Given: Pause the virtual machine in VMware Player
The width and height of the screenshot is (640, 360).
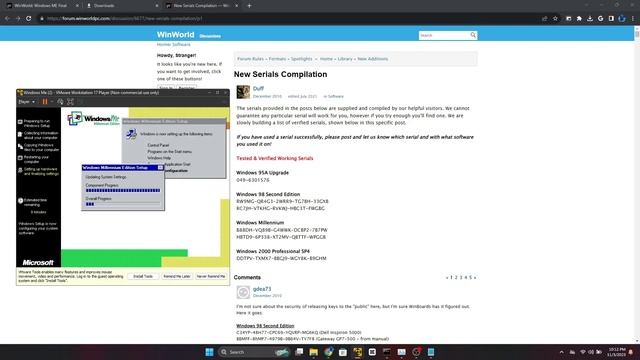Looking at the screenshot, I should (45, 102).
